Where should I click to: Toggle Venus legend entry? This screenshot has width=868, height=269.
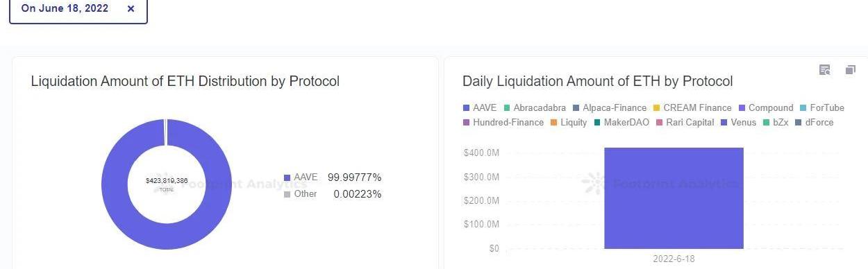click(x=738, y=123)
